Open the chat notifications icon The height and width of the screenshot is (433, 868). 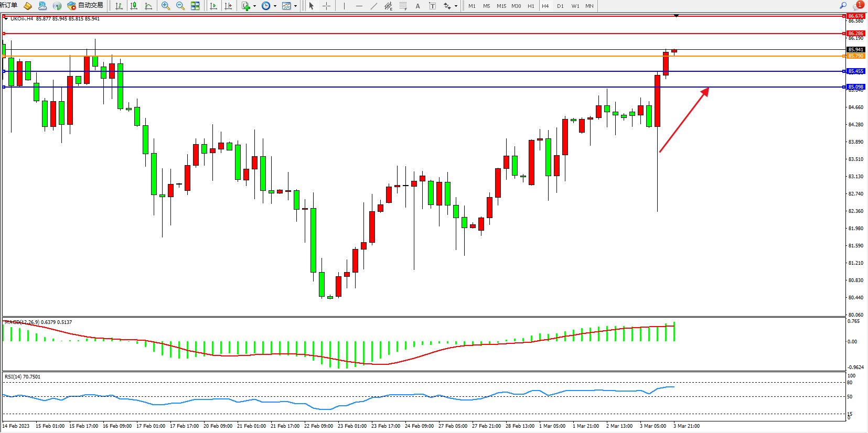pyautogui.click(x=858, y=5)
